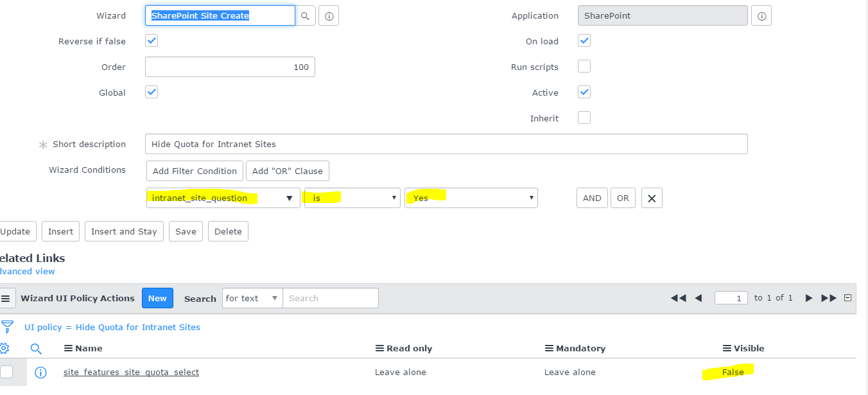This screenshot has width=868, height=395.
Task: Preview site_features_site_quota_select record info
Action: click(x=40, y=373)
